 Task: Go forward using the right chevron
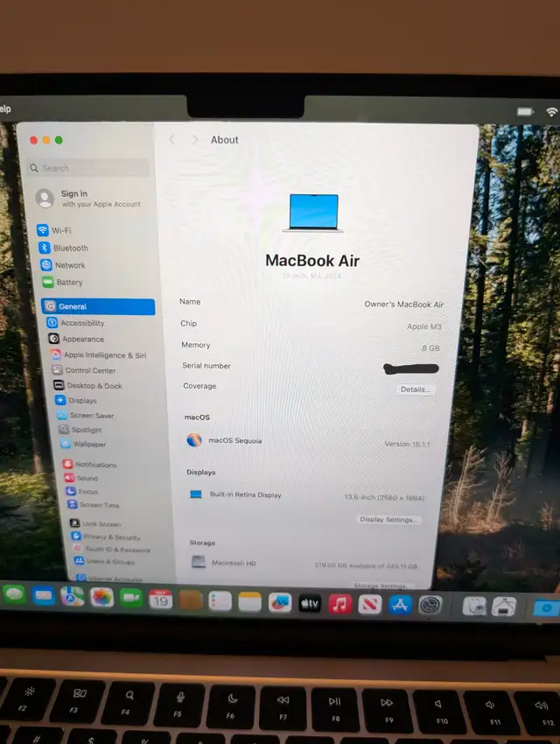point(194,139)
